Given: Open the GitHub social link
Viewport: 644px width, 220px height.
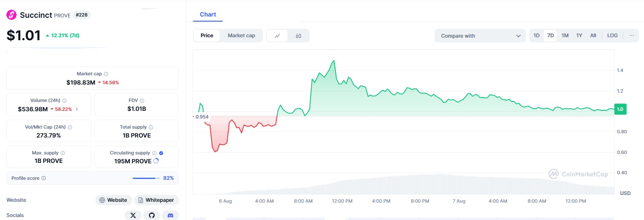Looking at the screenshot, I should click(x=152, y=215).
